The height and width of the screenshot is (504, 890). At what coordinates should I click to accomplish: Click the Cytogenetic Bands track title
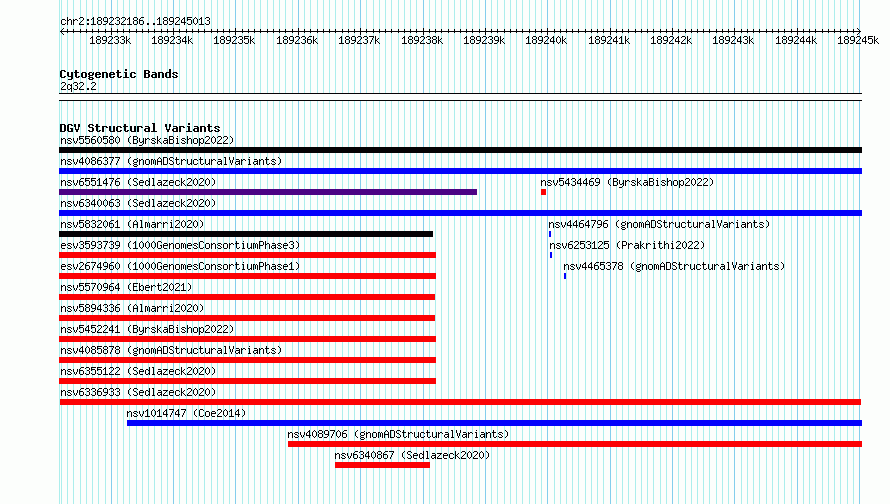click(x=119, y=74)
